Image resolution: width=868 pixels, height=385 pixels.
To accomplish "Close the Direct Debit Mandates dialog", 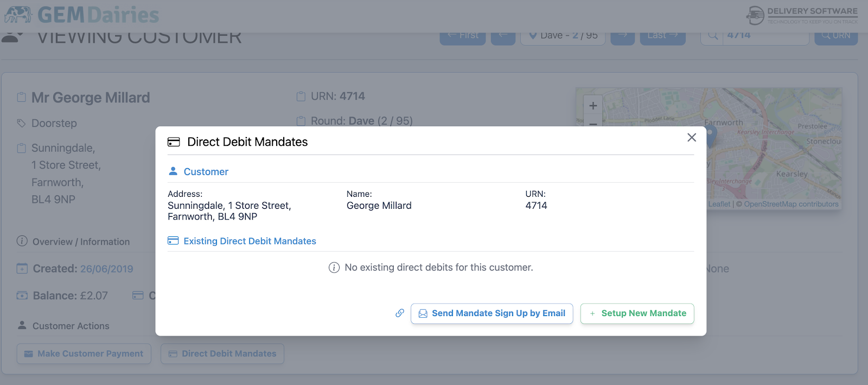I will pyautogui.click(x=691, y=138).
